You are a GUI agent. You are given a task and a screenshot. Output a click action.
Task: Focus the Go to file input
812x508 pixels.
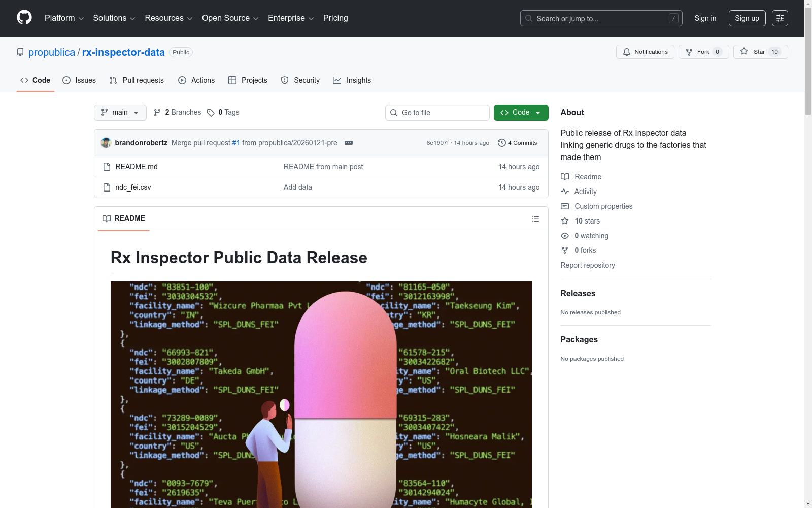pyautogui.click(x=437, y=113)
